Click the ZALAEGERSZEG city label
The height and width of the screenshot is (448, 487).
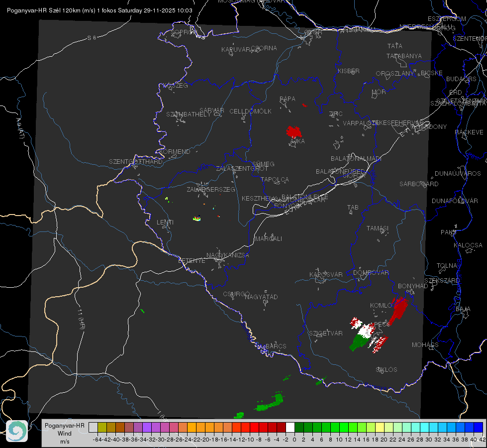point(211,189)
